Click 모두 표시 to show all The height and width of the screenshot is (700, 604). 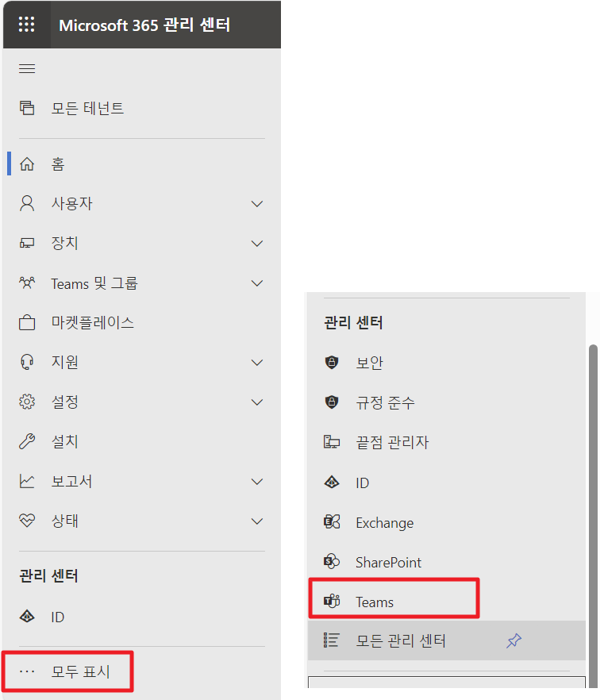coord(81,671)
